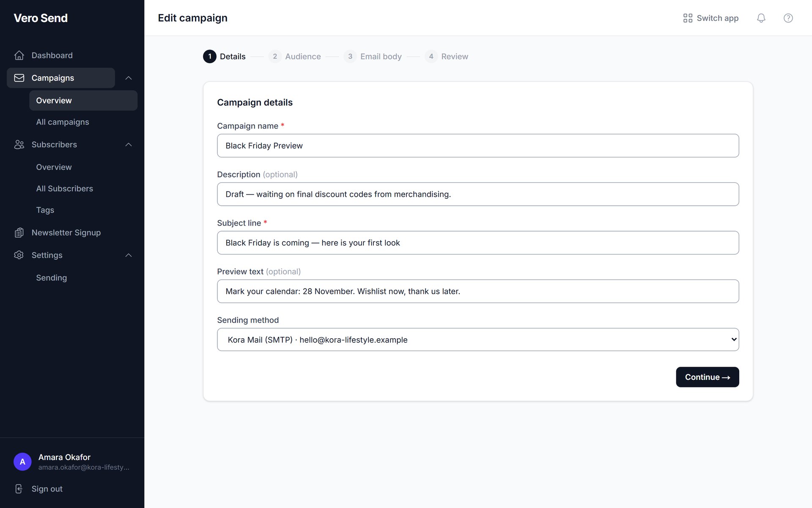Image resolution: width=812 pixels, height=508 pixels.
Task: Click the Campaign details heading
Action: coord(255,102)
